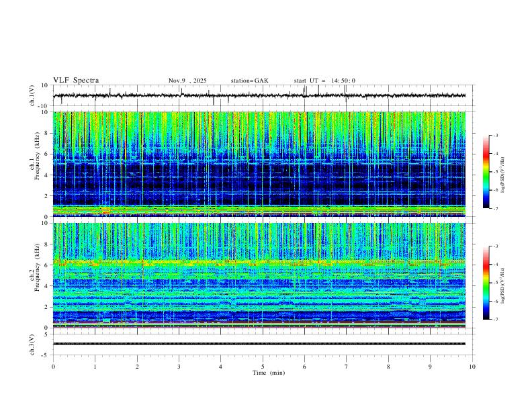Click inside the ch.2 spectrogram panel

coord(259,275)
